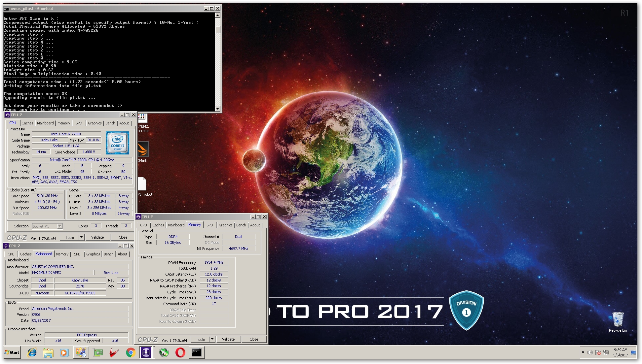
Task: Open the 3DMark desktop shortcut icon
Action: (x=143, y=152)
